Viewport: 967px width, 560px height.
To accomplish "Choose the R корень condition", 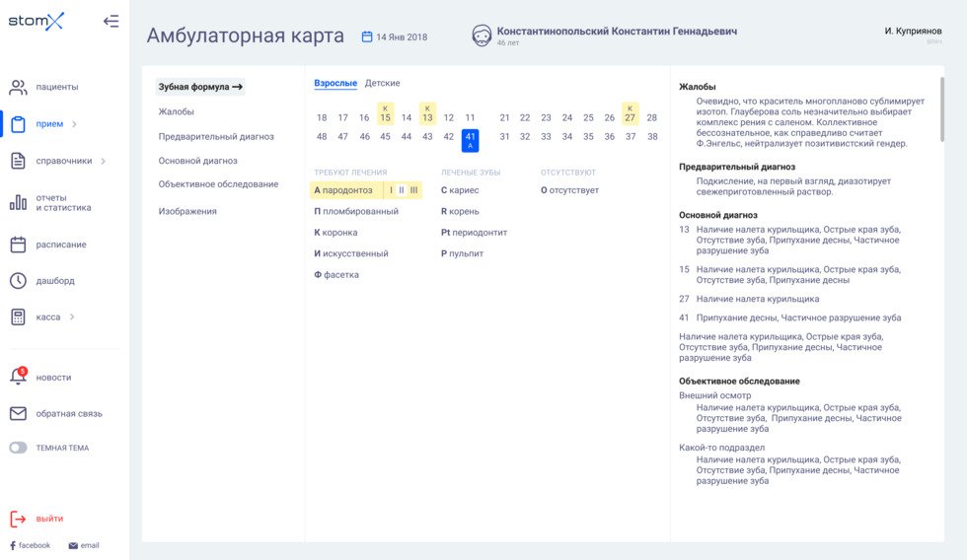I will pos(460,211).
